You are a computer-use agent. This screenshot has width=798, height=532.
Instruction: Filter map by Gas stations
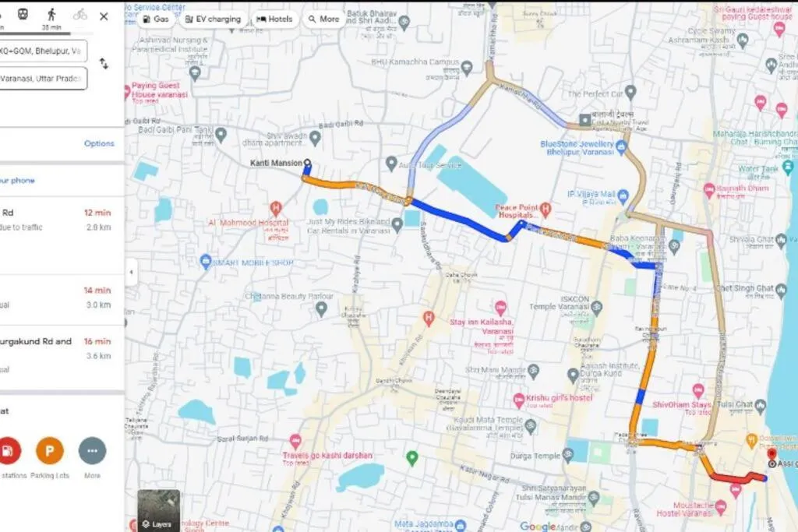pyautogui.click(x=156, y=19)
